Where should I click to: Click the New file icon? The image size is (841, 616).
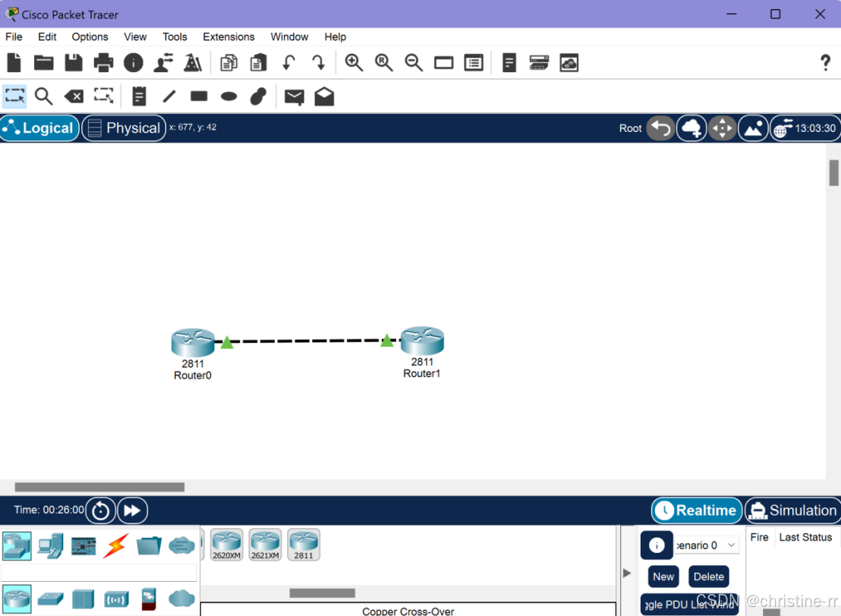(14, 63)
